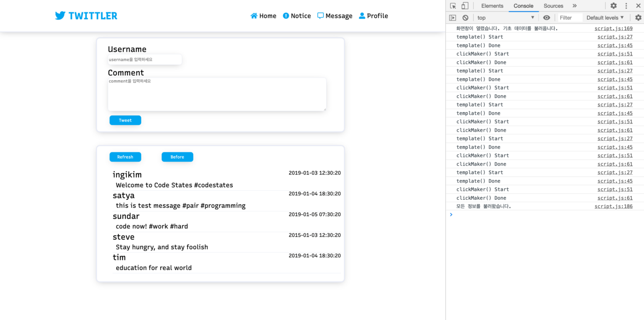
Task: Click username tim in tweet list
Action: click(119, 257)
